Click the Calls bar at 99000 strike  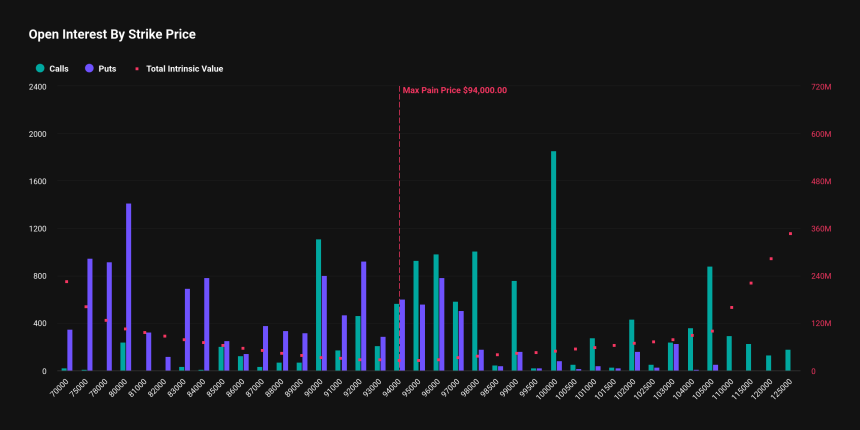click(514, 326)
